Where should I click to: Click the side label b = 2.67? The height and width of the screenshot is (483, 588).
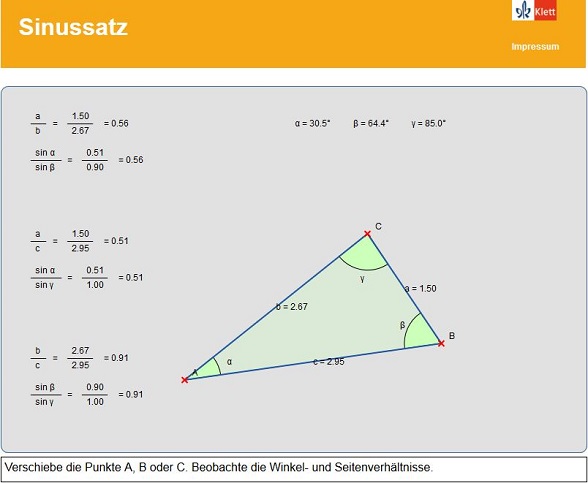click(292, 307)
